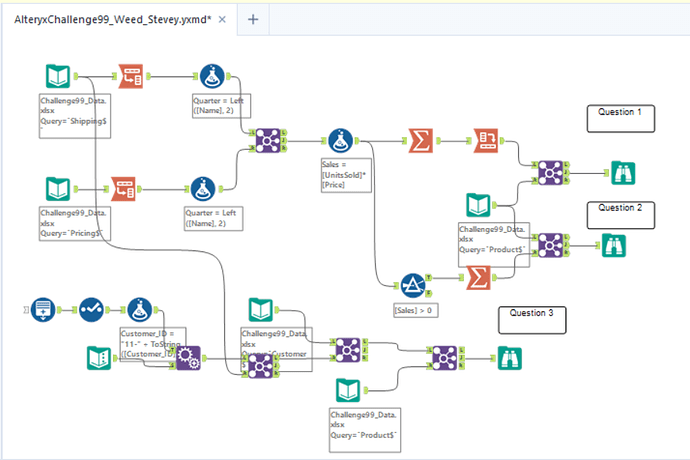This screenshot has height=460, width=690.
Task: Open the Browse tool beside Question 1
Action: coord(623,173)
